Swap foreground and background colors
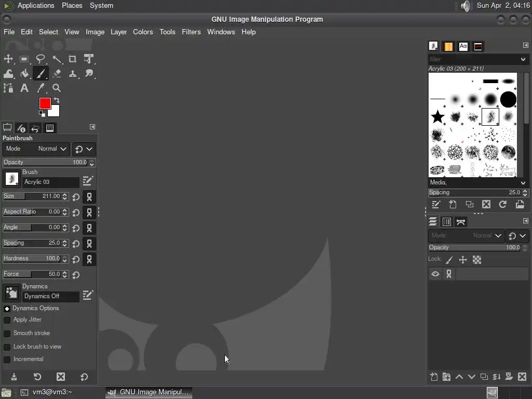This screenshot has height=399, width=532. coord(57,100)
